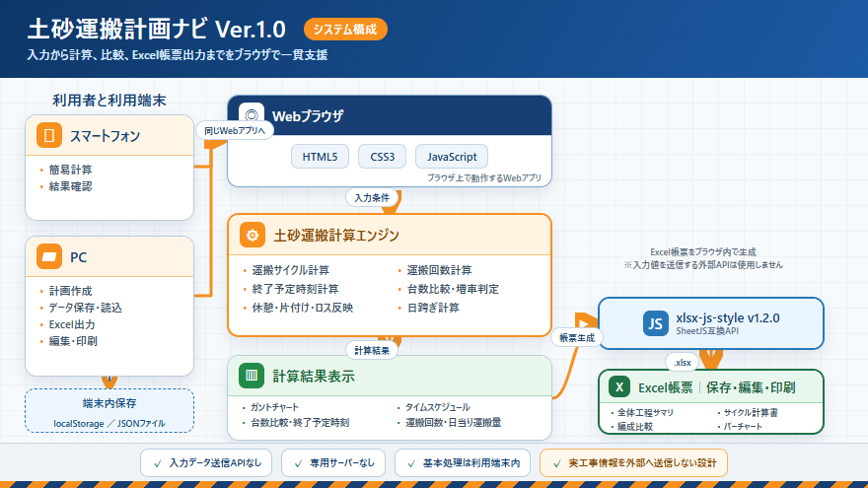
Task: Select the CSS3 chip
Action: [x=382, y=157]
